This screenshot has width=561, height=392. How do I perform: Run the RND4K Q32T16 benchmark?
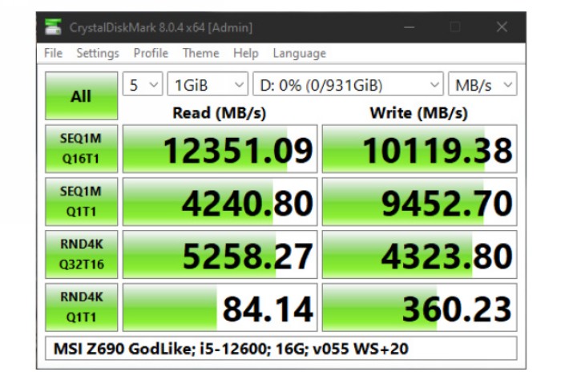pyautogui.click(x=81, y=255)
